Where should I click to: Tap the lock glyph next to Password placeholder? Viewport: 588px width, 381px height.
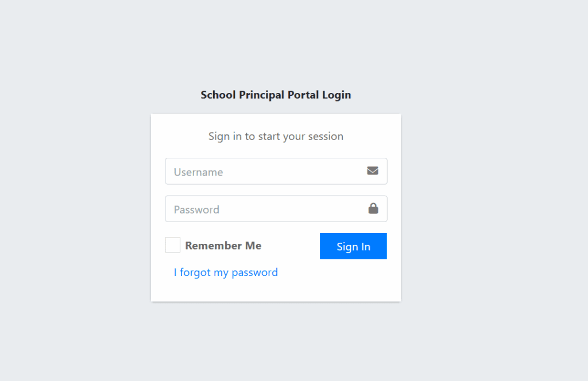point(373,208)
